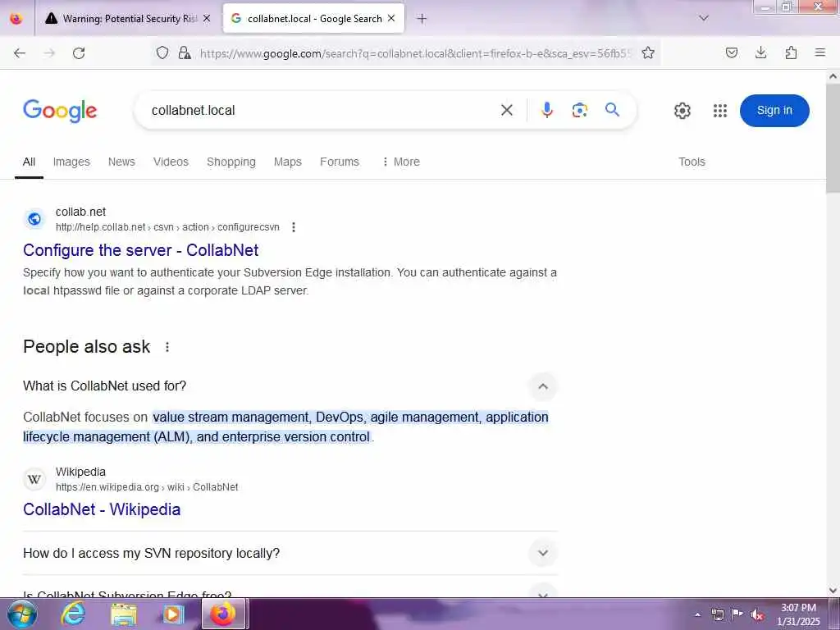
Task: Click the network tray icon
Action: (717, 614)
